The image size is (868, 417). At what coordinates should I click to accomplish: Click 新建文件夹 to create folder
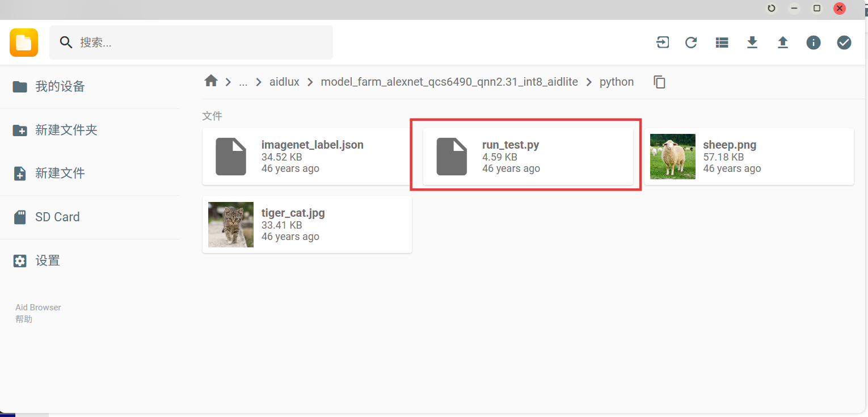pos(66,130)
